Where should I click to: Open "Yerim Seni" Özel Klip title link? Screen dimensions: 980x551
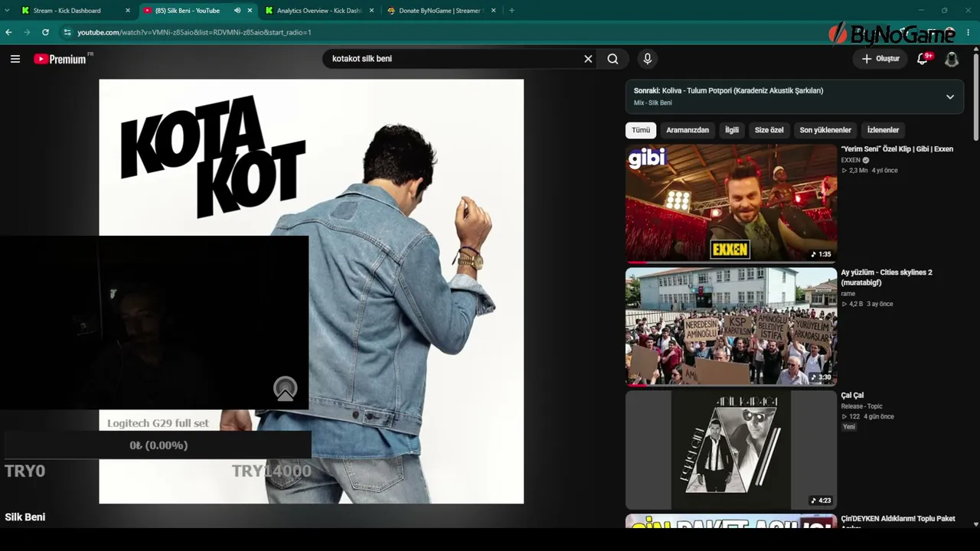(x=897, y=149)
